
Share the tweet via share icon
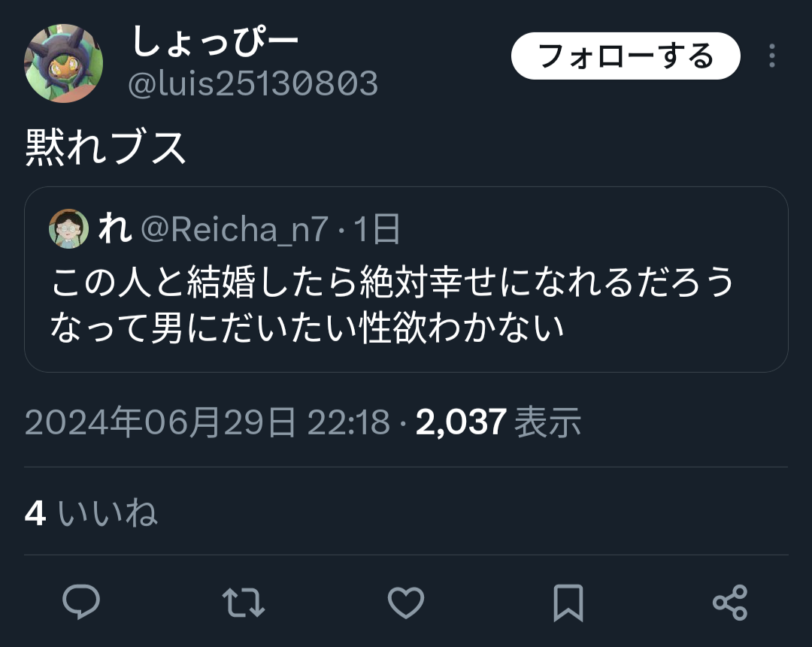[730, 603]
